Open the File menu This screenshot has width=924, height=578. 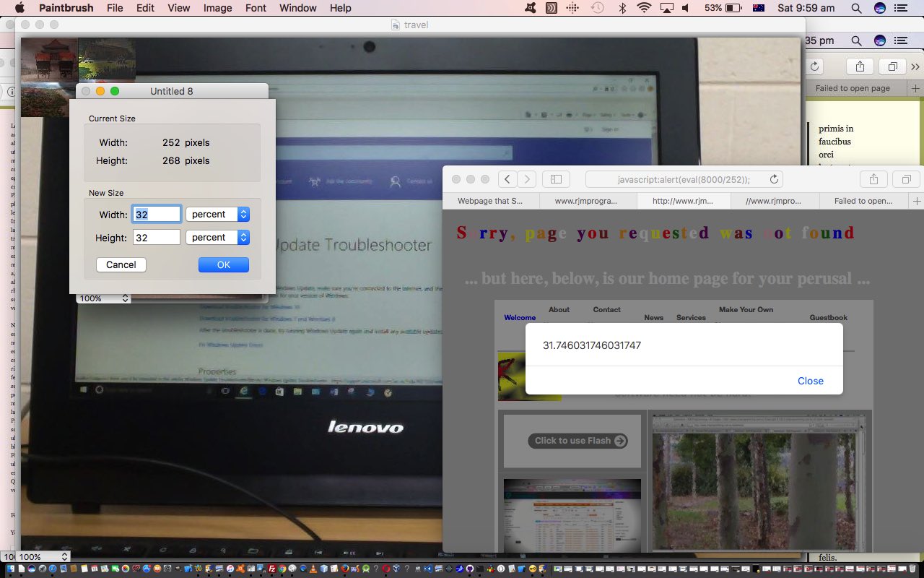pos(115,8)
